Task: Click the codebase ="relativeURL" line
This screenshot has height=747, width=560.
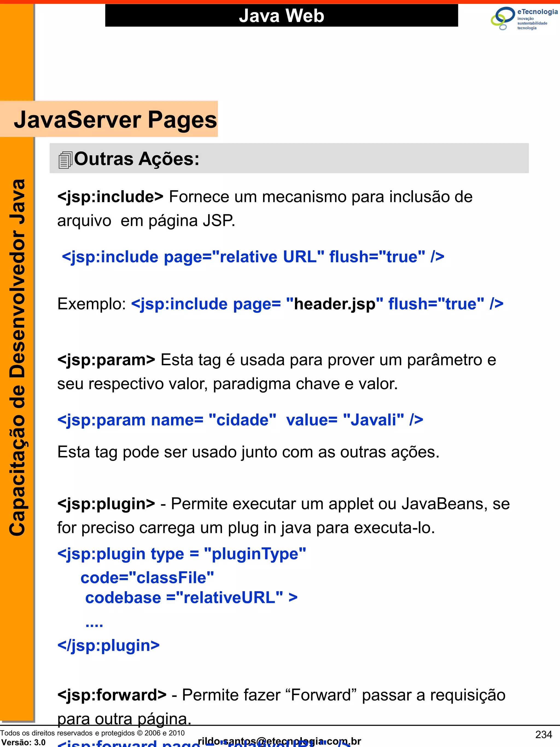Action: click(x=191, y=597)
